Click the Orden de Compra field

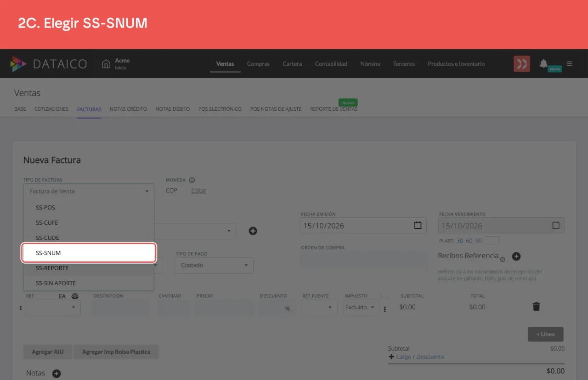(363, 259)
